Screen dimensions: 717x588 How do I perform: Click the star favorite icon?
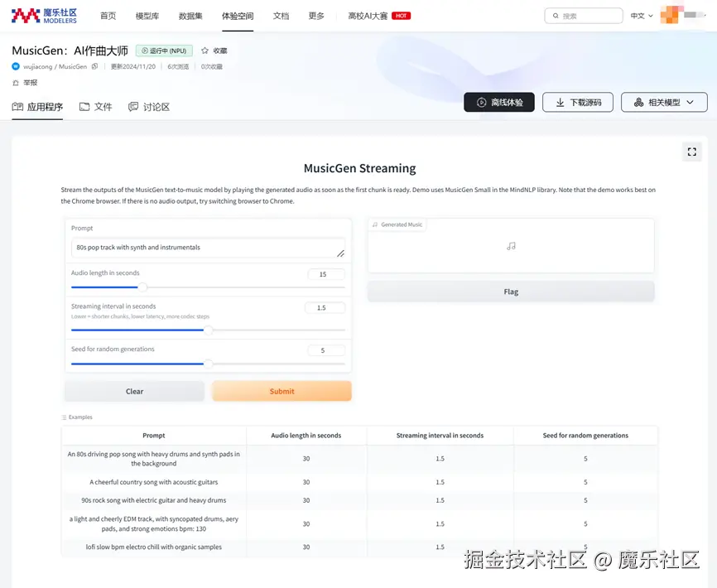(205, 51)
